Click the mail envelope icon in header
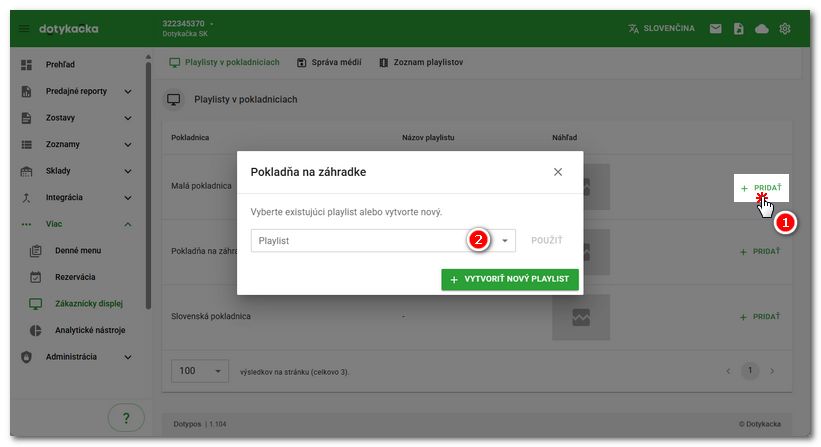 coord(715,29)
